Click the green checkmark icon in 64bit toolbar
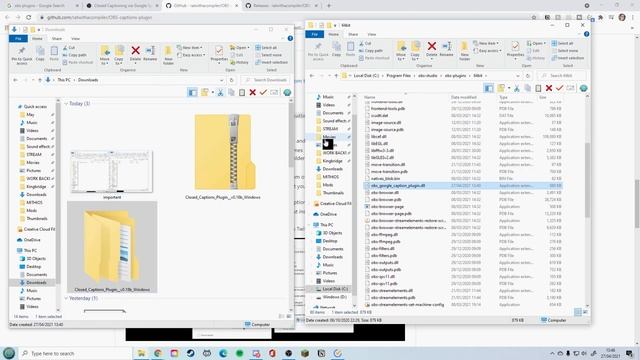Image resolution: width=640 pixels, height=360 pixels. click(x=560, y=88)
